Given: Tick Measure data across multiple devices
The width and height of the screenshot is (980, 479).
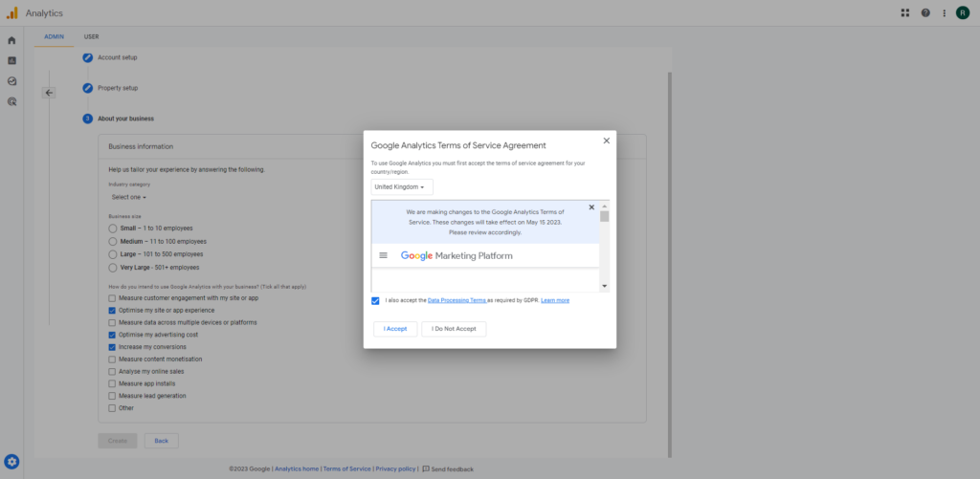Looking at the screenshot, I should click(112, 323).
